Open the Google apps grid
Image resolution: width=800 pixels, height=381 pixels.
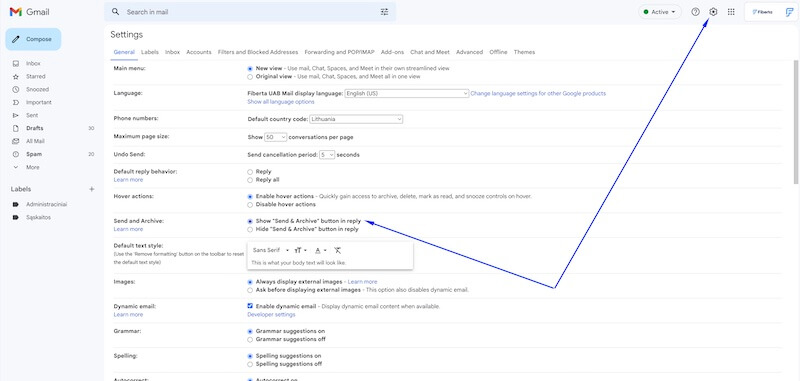pyautogui.click(x=731, y=12)
